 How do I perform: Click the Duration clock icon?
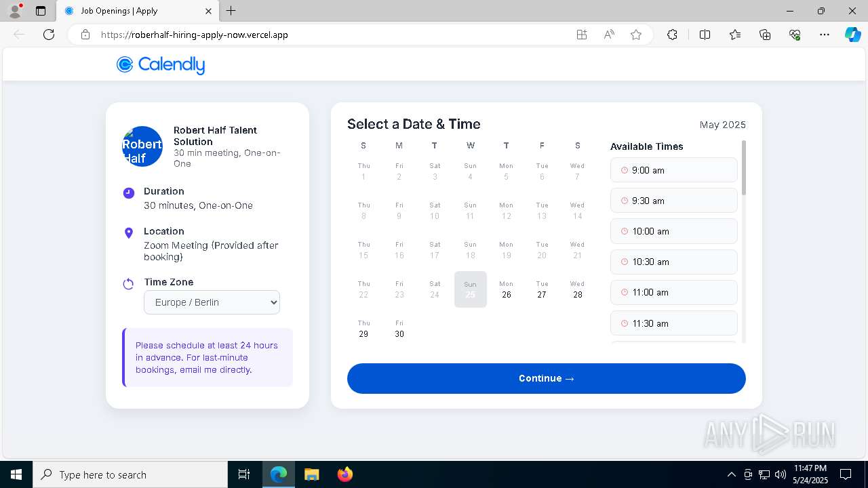[128, 193]
